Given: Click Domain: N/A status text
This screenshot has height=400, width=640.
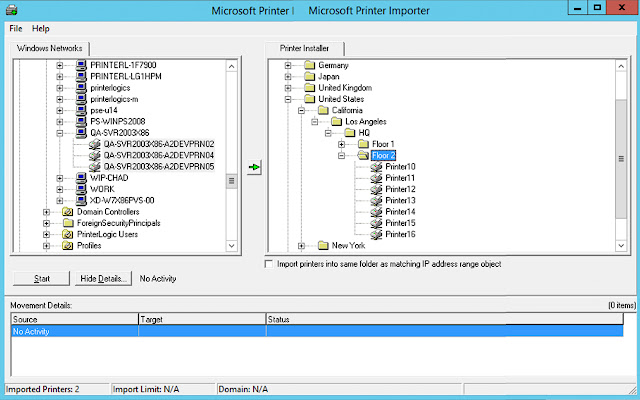Looking at the screenshot, I should coord(243,389).
